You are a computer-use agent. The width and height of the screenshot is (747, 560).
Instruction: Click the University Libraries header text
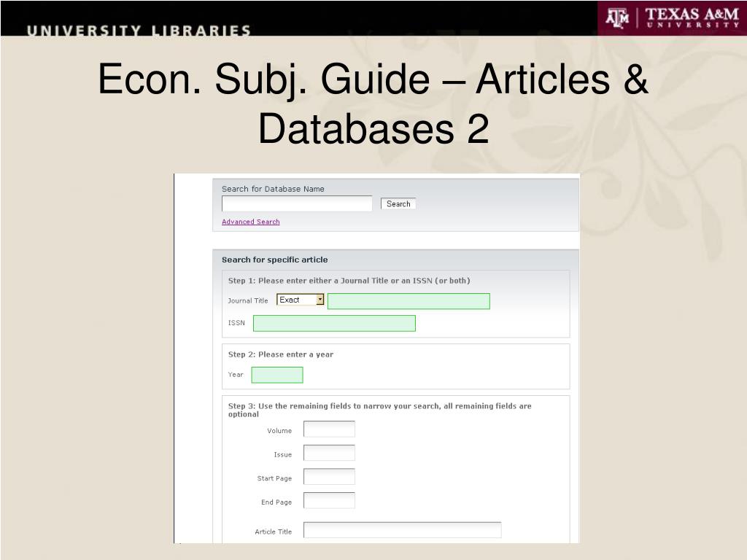click(139, 31)
